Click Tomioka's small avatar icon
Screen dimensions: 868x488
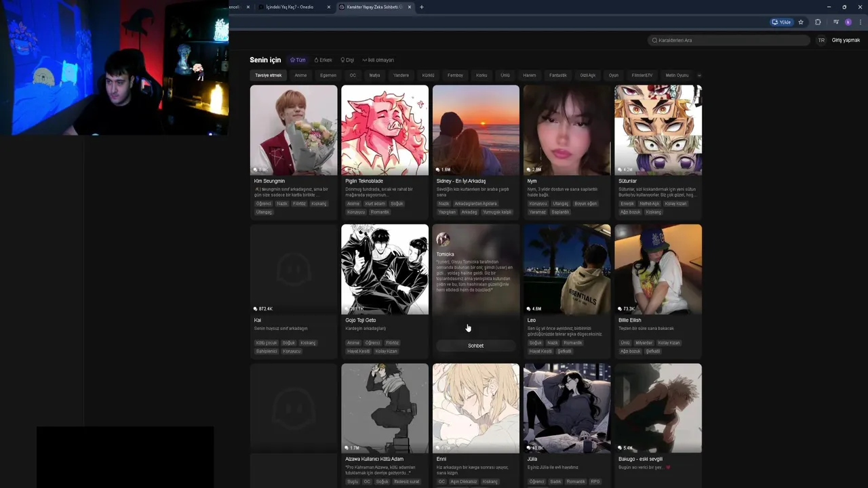click(443, 239)
